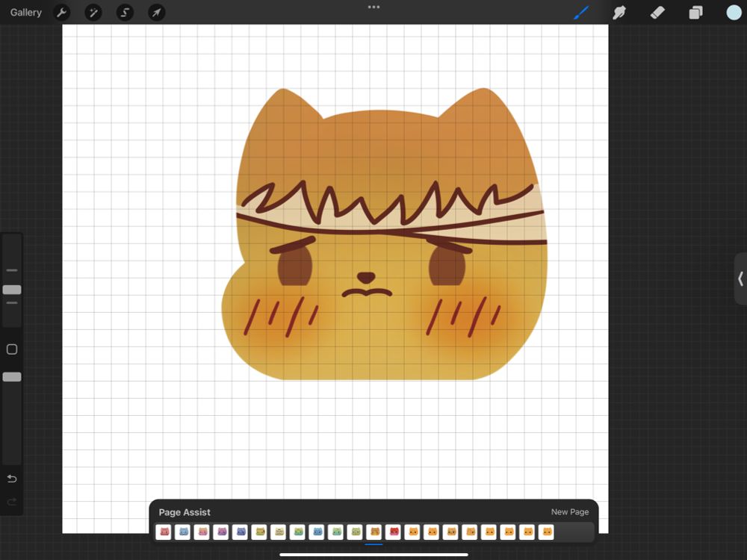Screen dimensions: 747x560
Task: Select the Paint brush tool
Action: tap(580, 13)
